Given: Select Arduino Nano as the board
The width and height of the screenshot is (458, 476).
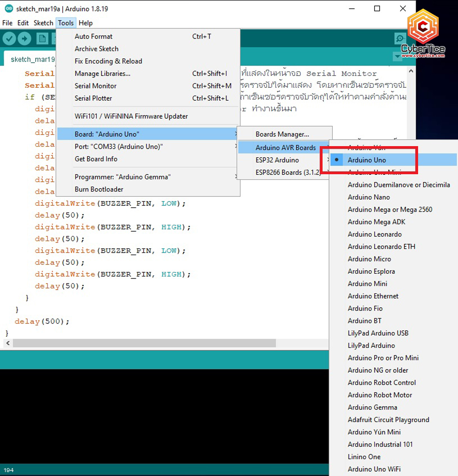Looking at the screenshot, I should pos(369,197).
